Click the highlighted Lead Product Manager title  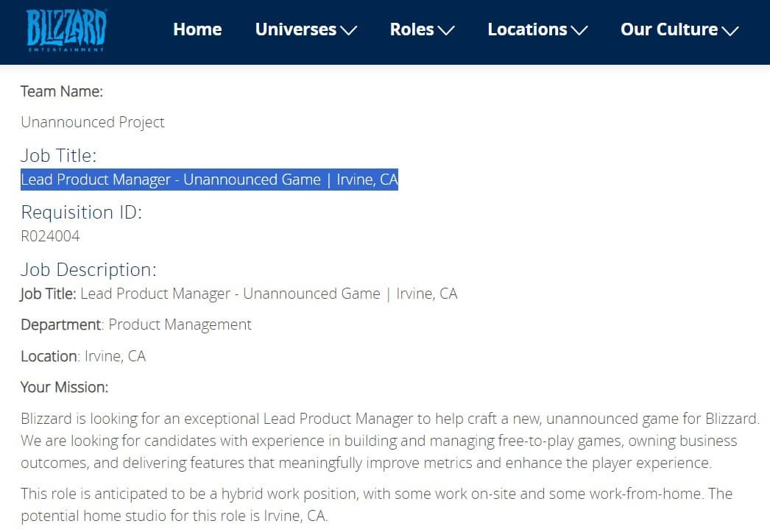point(209,180)
